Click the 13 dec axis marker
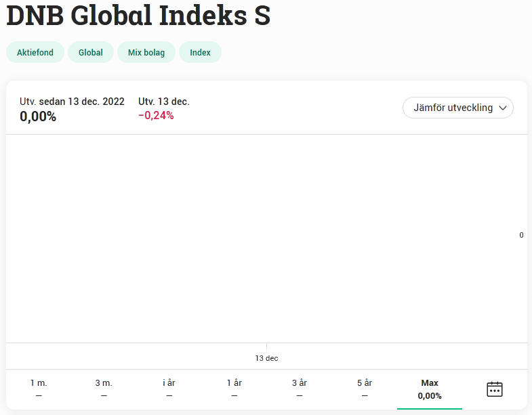 coord(266,358)
